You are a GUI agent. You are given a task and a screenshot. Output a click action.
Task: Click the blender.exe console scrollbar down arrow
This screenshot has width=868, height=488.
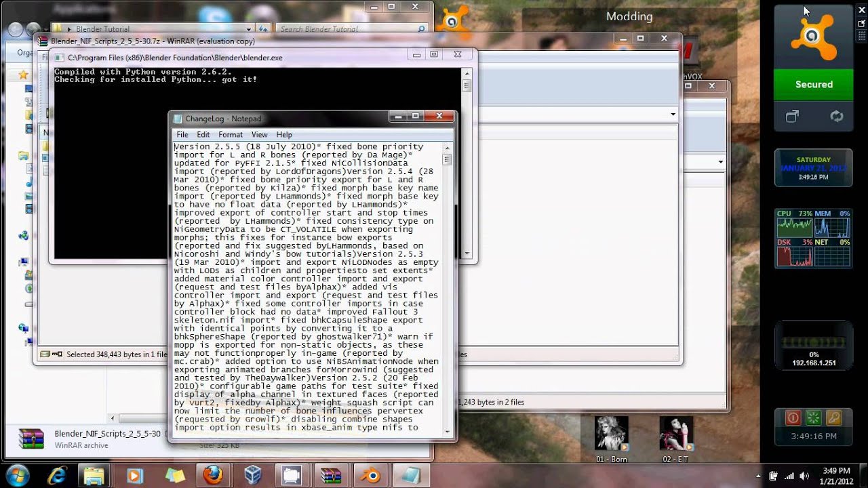click(467, 253)
